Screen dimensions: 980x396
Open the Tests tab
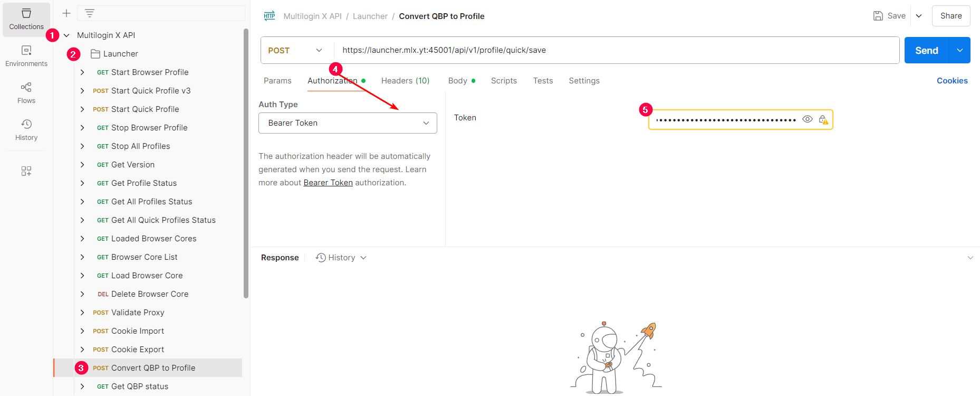click(x=543, y=81)
